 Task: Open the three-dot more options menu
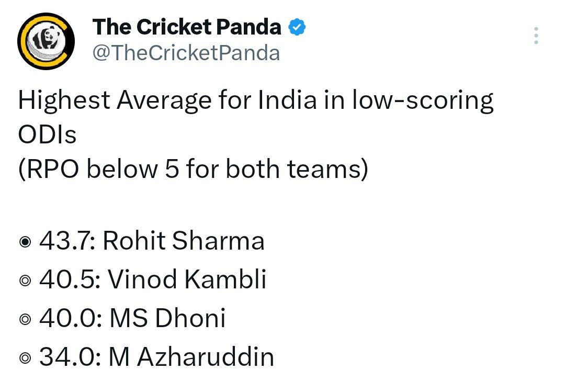(536, 36)
